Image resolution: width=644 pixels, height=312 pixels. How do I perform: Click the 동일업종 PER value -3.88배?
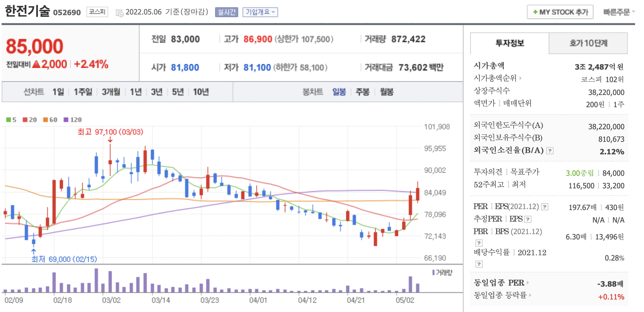click(x=610, y=284)
